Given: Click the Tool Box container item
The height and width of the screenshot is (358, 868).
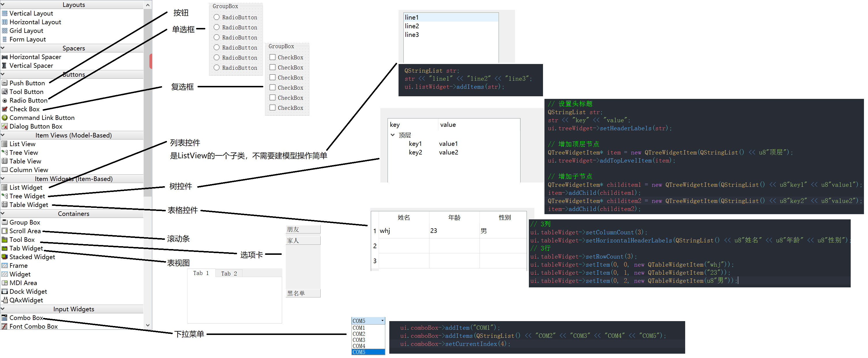Looking at the screenshot, I should 18,240.
